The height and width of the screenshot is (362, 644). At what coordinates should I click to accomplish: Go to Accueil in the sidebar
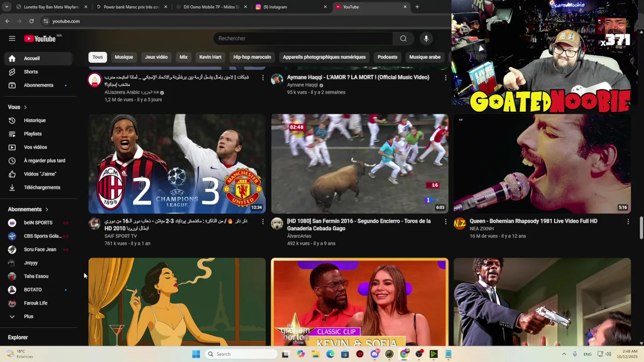(38, 58)
